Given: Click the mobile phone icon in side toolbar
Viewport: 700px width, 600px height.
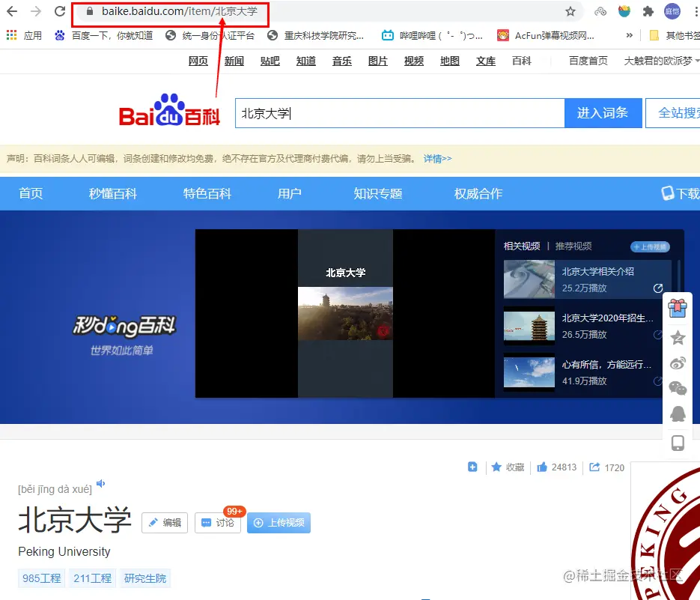Looking at the screenshot, I should (678, 443).
